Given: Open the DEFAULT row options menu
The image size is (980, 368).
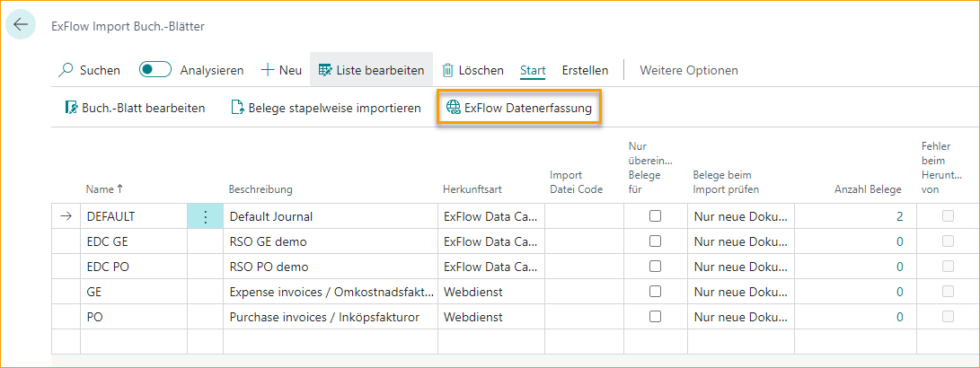Looking at the screenshot, I should (205, 216).
